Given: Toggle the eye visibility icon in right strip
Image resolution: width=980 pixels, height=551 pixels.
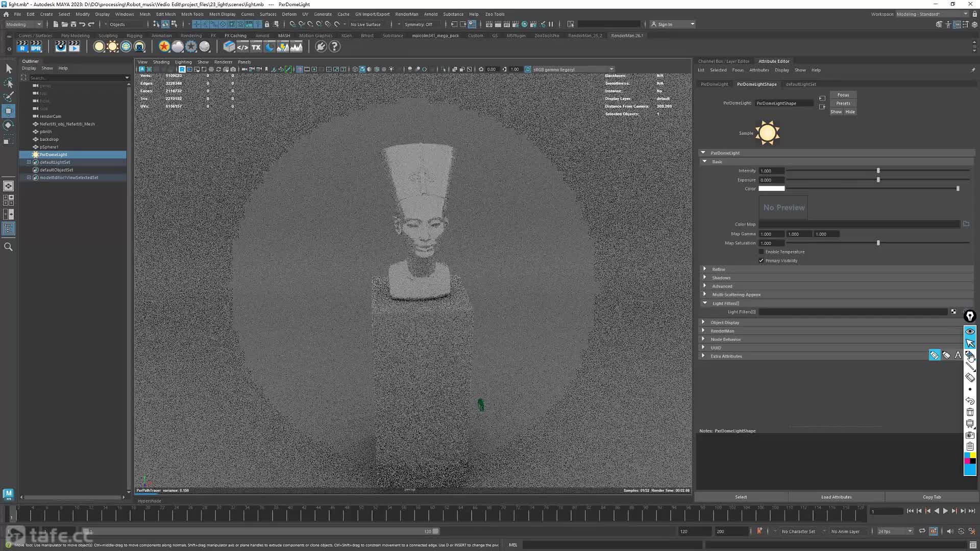Looking at the screenshot, I should click(x=970, y=332).
